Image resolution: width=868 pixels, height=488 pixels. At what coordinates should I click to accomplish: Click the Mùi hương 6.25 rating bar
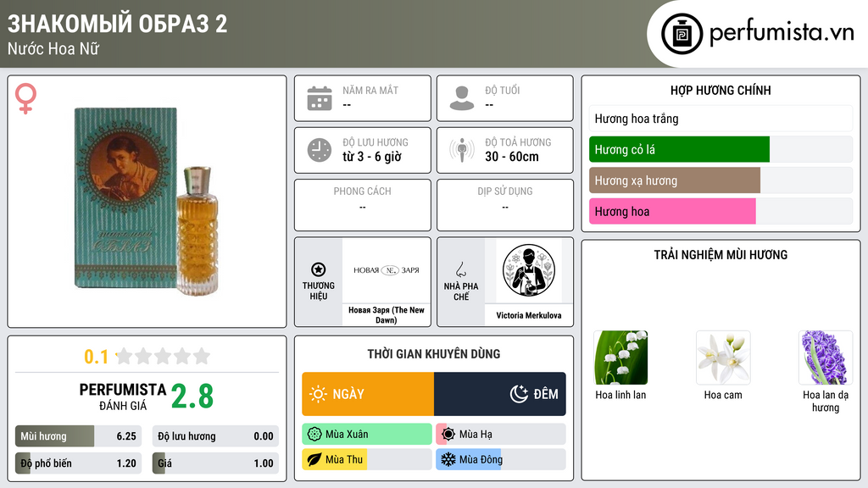click(x=78, y=436)
